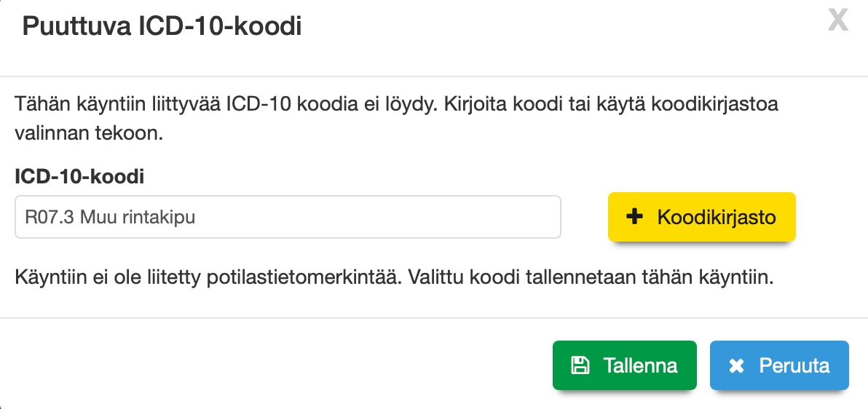
Task: Cancel the dialog with Peruuta button
Action: pyautogui.click(x=778, y=365)
